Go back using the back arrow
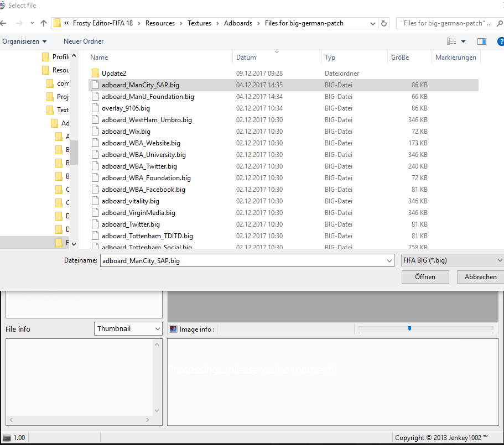 pos(3,23)
